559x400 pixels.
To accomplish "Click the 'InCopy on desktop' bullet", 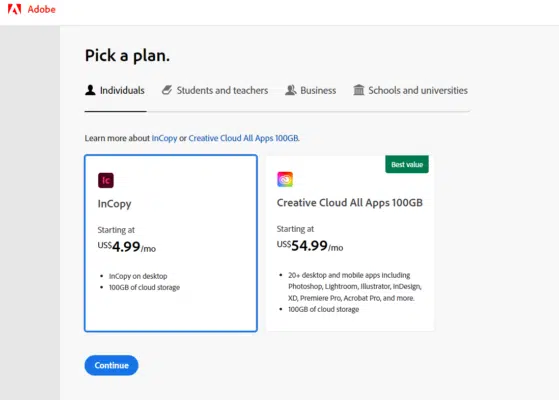I will coord(138,276).
